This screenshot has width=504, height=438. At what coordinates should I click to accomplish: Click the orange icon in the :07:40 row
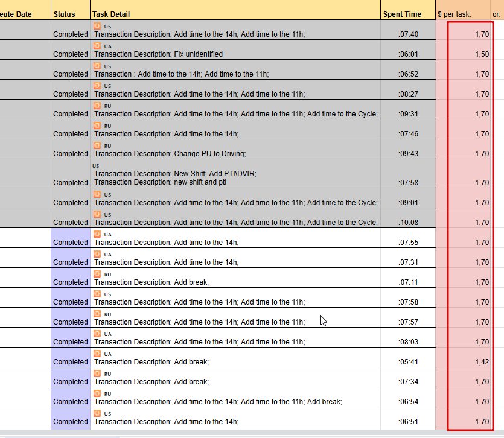tap(97, 26)
